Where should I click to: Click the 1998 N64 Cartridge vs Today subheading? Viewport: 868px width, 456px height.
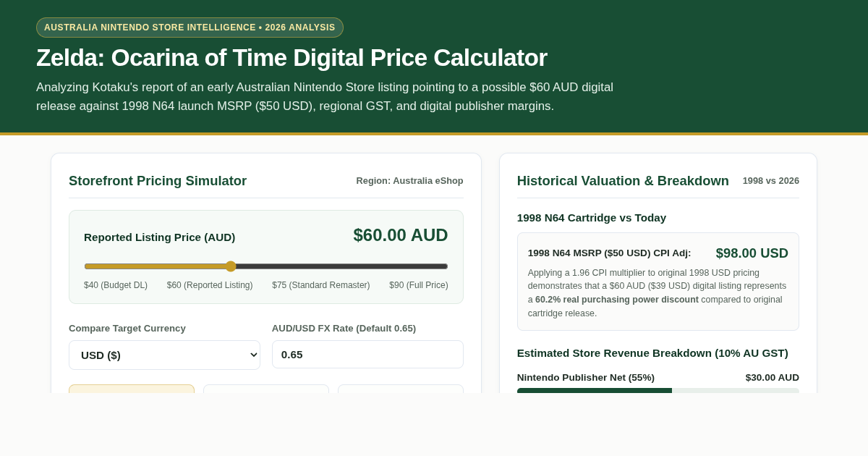592,218
